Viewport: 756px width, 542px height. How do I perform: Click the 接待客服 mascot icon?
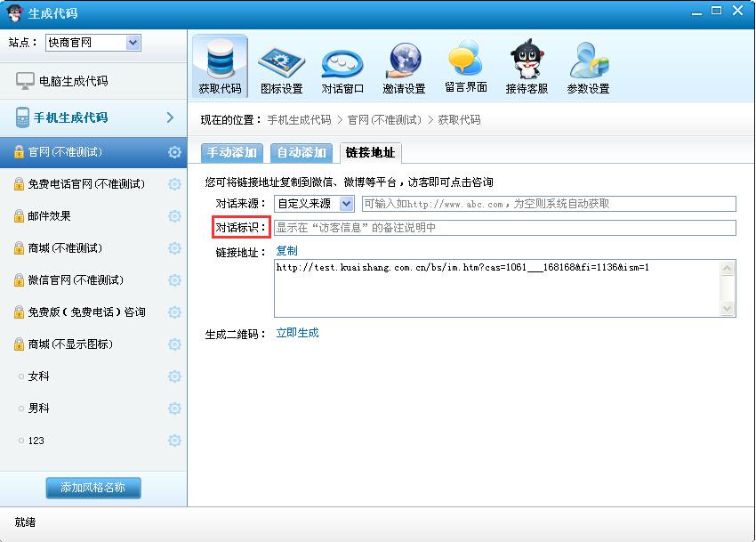(527, 61)
